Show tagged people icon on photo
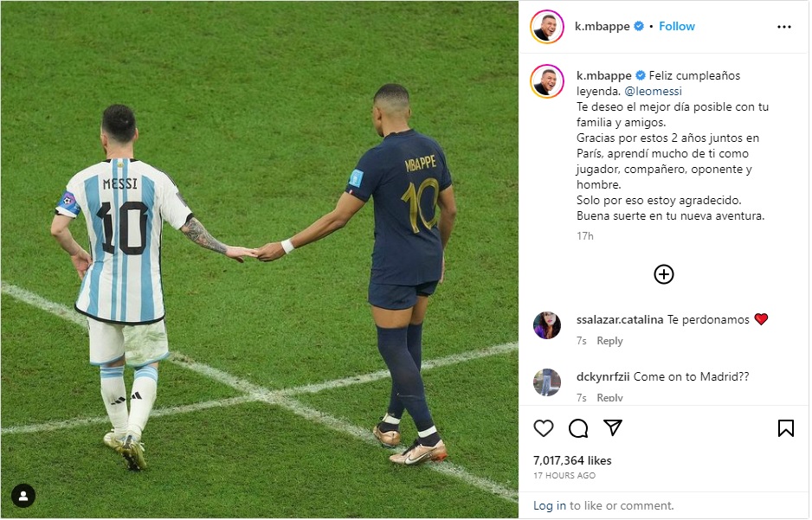 (x=23, y=496)
